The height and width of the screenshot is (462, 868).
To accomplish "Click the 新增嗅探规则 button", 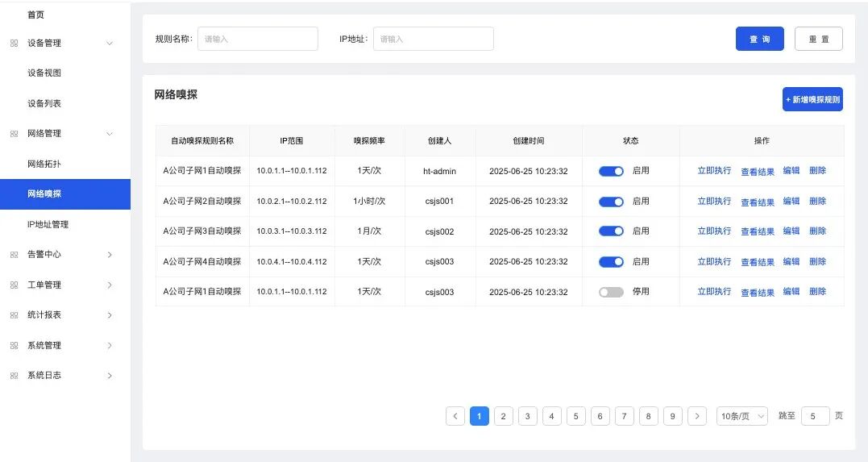I will pos(812,99).
